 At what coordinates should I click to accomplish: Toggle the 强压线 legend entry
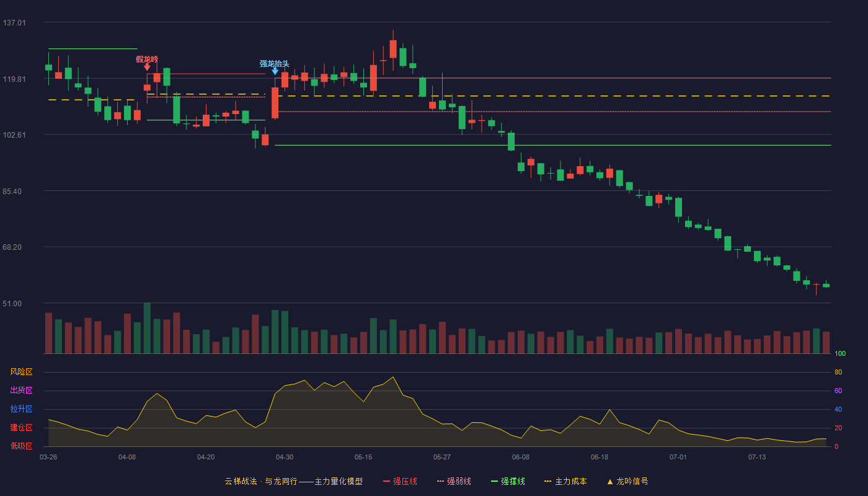[400, 481]
